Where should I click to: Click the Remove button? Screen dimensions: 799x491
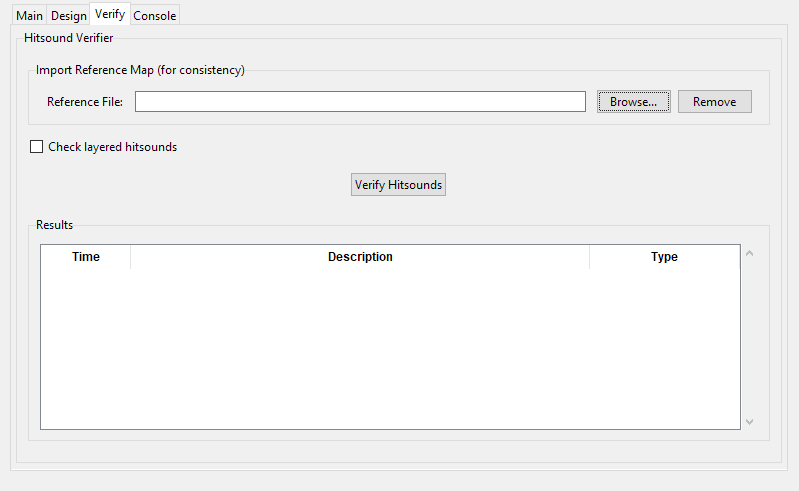(x=714, y=102)
